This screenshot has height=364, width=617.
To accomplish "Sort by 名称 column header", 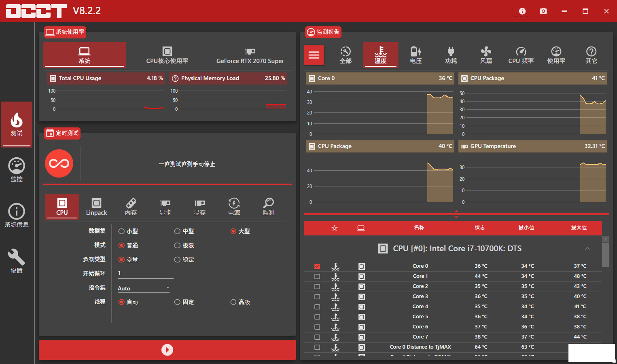I will 419,228.
